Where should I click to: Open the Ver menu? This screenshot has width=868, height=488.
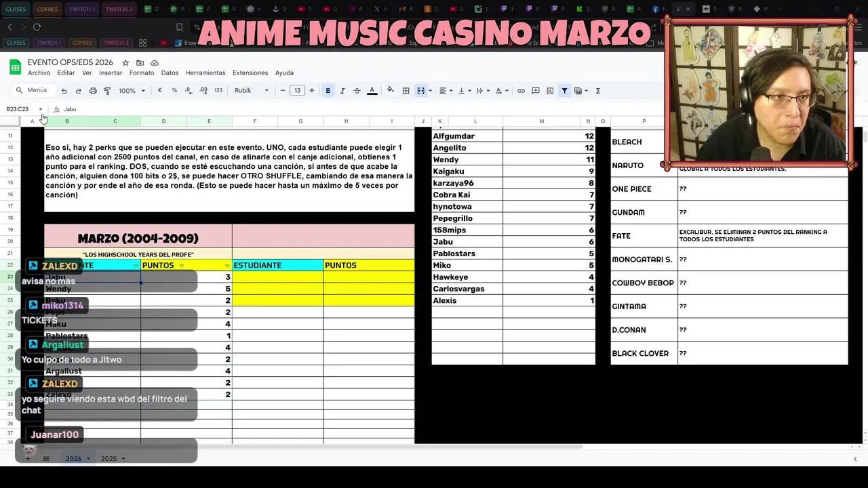87,73
